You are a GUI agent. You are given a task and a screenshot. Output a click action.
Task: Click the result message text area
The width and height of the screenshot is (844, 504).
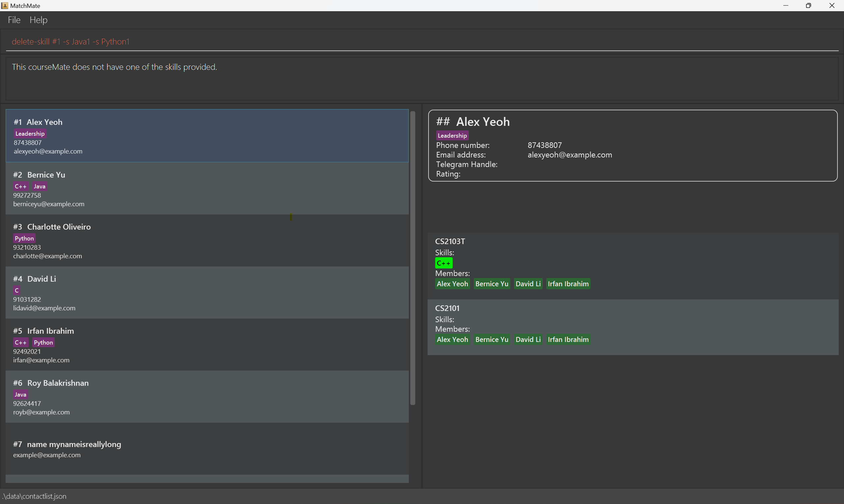tap(422, 79)
